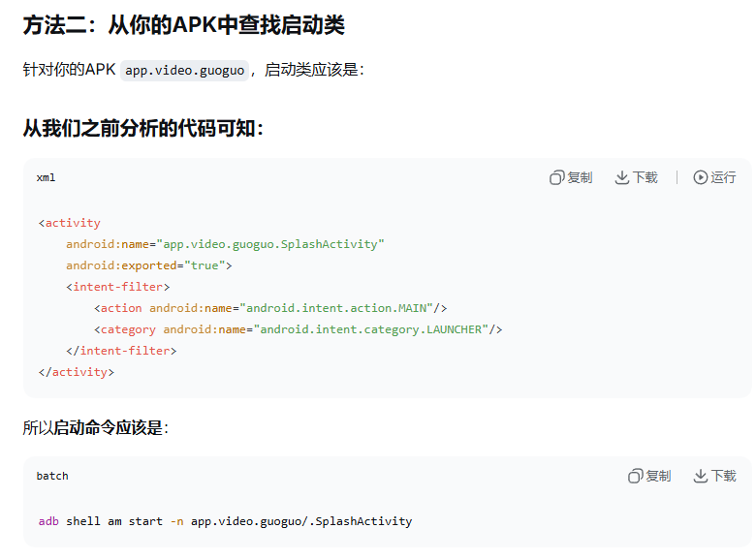Click the batch language label
Viewport: 756px width, 560px height.
[x=52, y=476]
